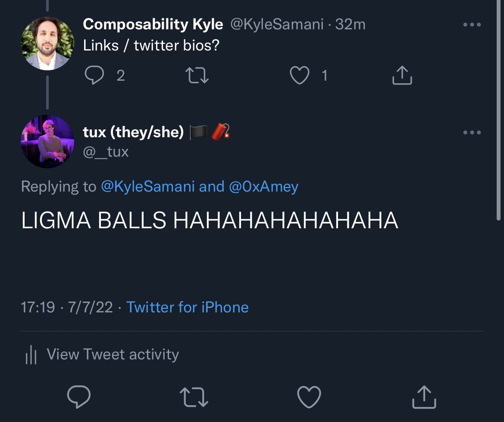Reply to Kyle's tweet via speech bubble icon
The image size is (504, 422).
pyautogui.click(x=94, y=75)
